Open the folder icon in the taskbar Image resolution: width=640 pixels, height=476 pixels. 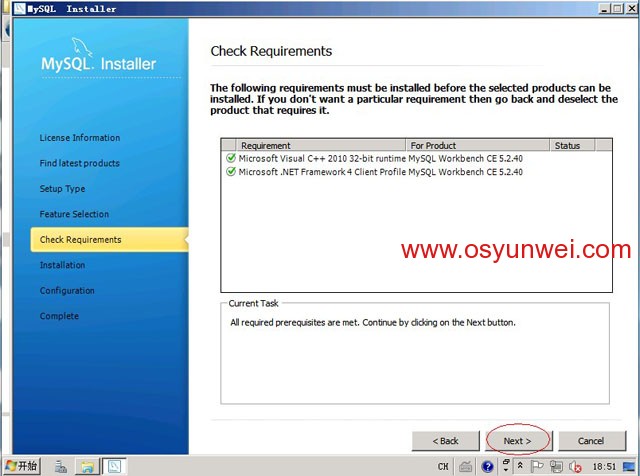[x=87, y=466]
